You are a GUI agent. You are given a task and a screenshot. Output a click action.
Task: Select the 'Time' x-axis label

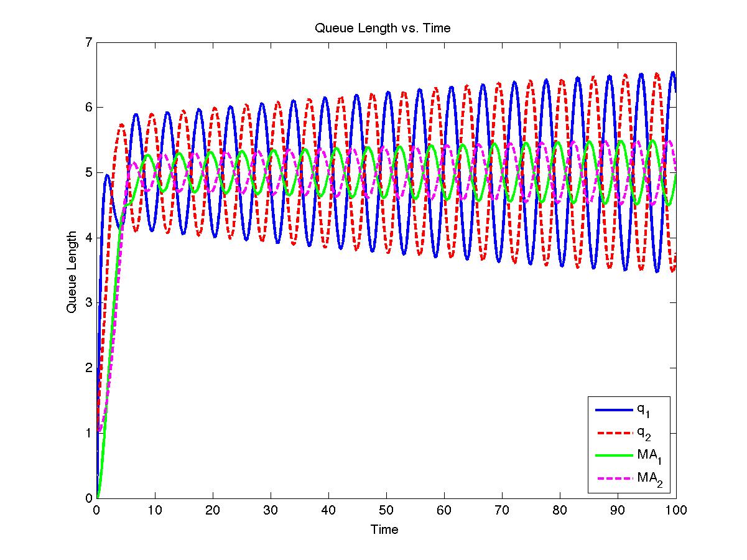(384, 530)
